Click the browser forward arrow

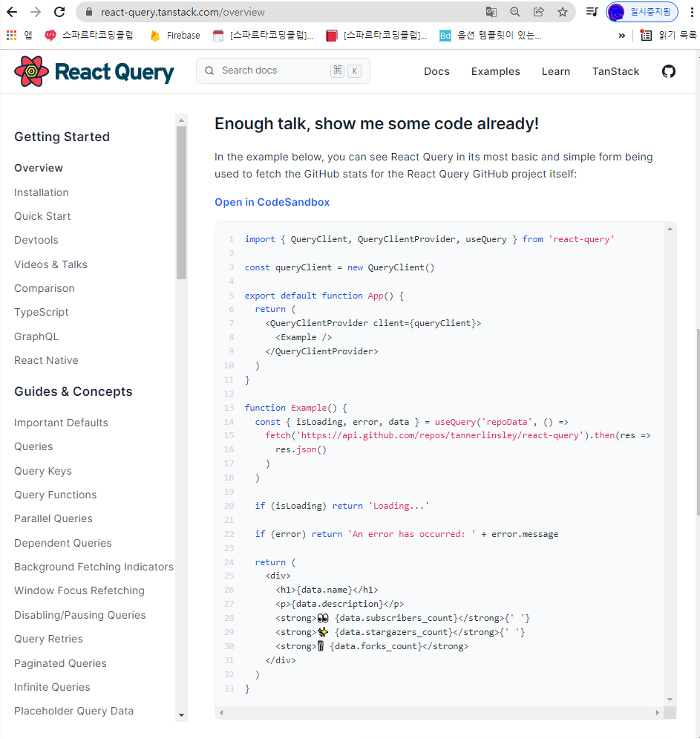click(x=36, y=12)
